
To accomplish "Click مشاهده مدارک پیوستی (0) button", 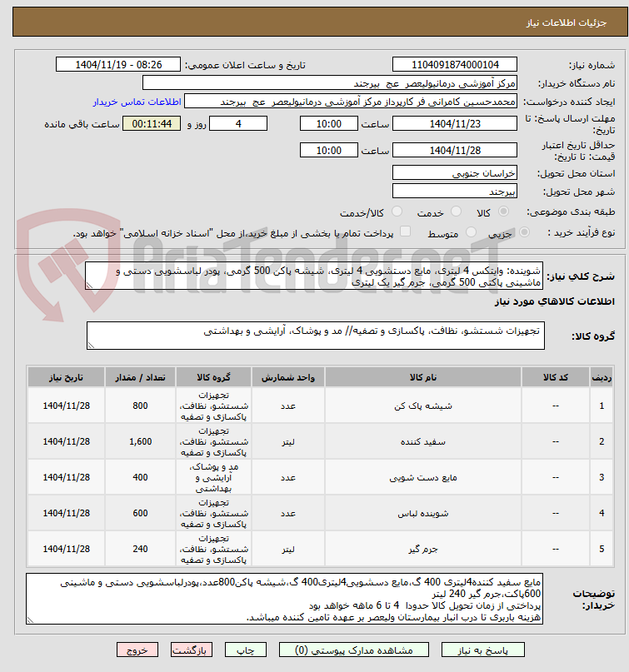I will coord(354,650).
